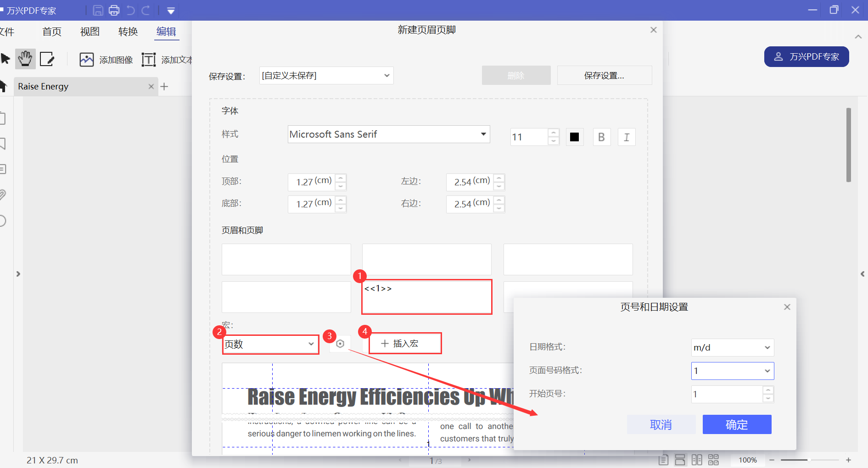This screenshot has height=468, width=868.
Task: Click the Print icon in the title bar
Action: coord(114,10)
